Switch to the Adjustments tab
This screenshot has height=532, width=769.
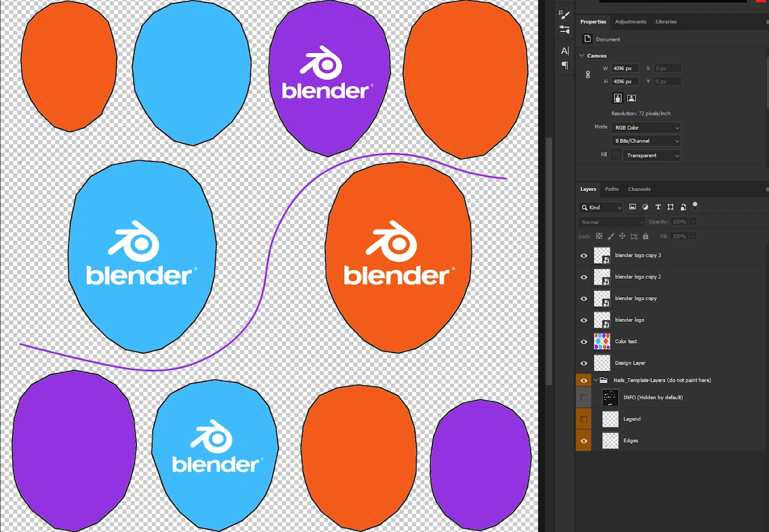point(631,22)
